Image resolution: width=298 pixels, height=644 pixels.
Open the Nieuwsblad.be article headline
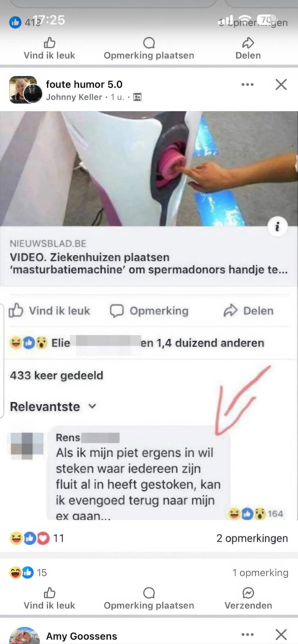[149, 263]
